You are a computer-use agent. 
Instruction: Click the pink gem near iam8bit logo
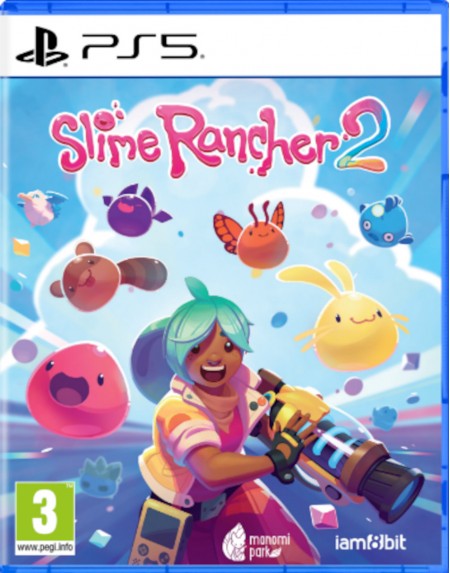tap(324, 517)
